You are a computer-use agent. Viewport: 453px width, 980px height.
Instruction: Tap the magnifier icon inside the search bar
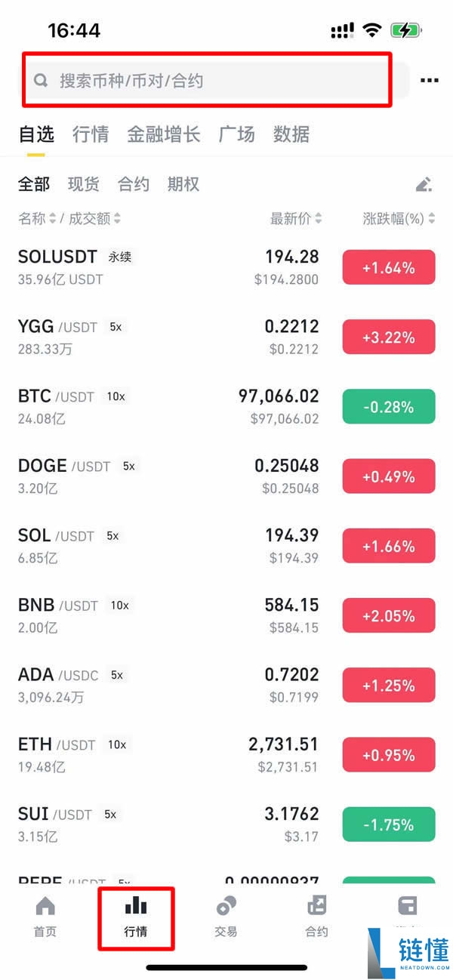pos(42,79)
